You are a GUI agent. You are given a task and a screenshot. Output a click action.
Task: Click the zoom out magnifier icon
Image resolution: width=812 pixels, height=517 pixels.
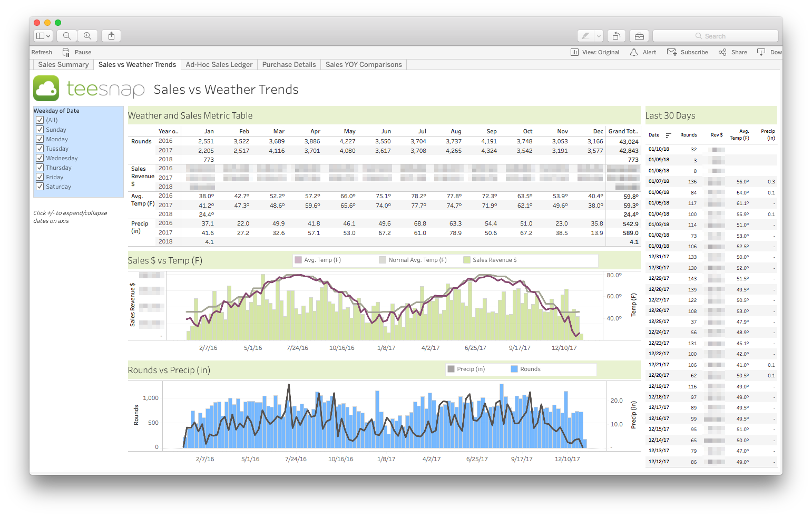click(67, 36)
